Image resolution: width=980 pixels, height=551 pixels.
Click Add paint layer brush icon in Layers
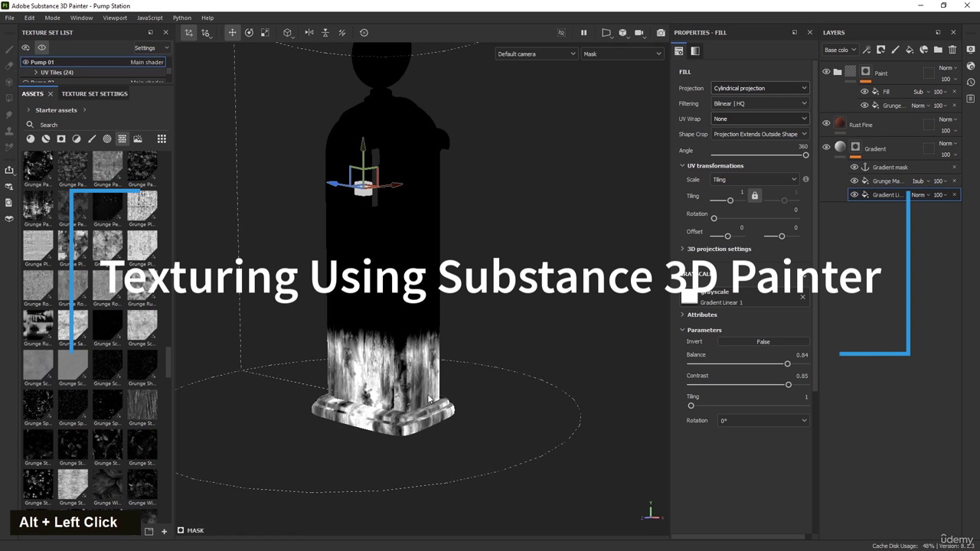895,50
